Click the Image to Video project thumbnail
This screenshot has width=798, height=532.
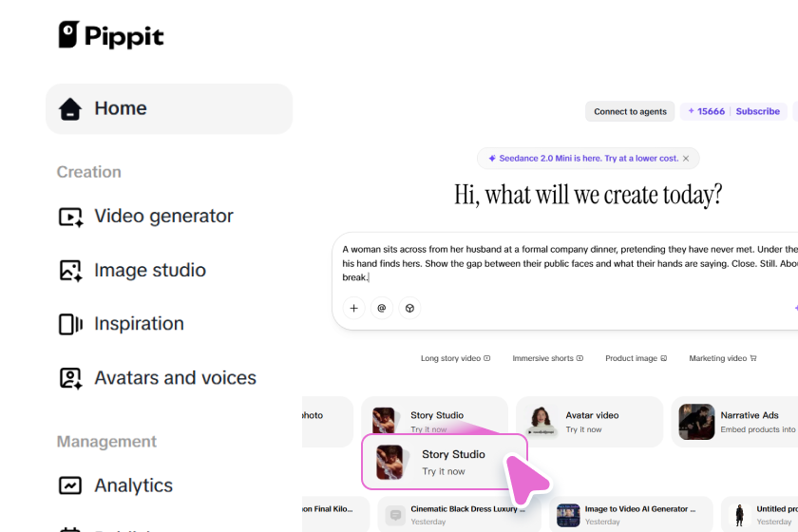tap(568, 515)
